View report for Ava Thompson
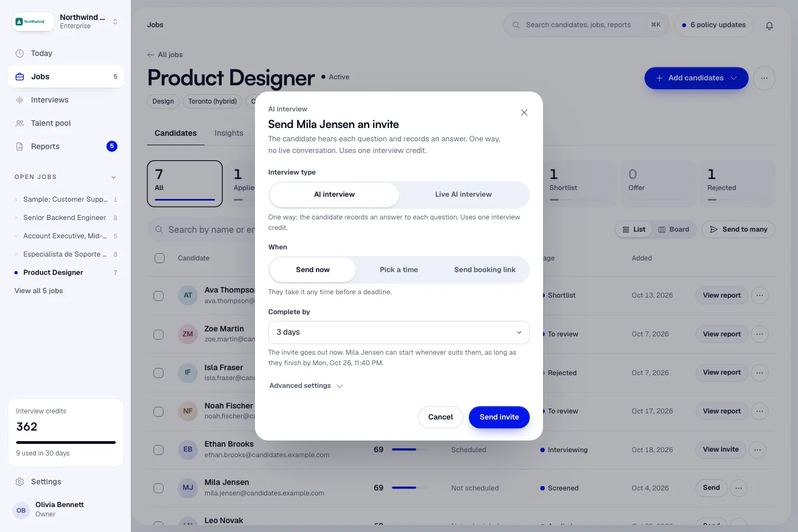 [722, 295]
